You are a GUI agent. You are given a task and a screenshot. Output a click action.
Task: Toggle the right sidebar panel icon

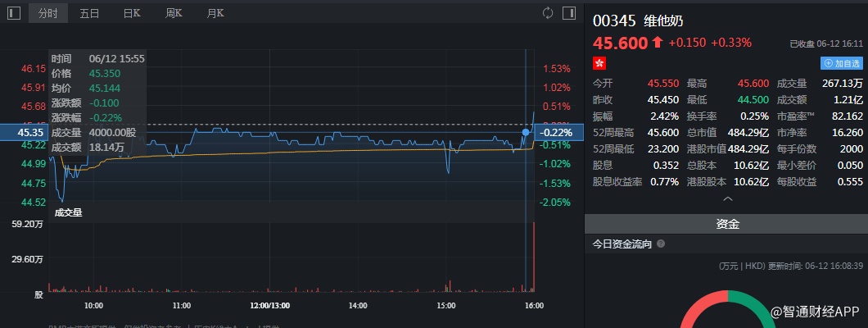coord(569,13)
